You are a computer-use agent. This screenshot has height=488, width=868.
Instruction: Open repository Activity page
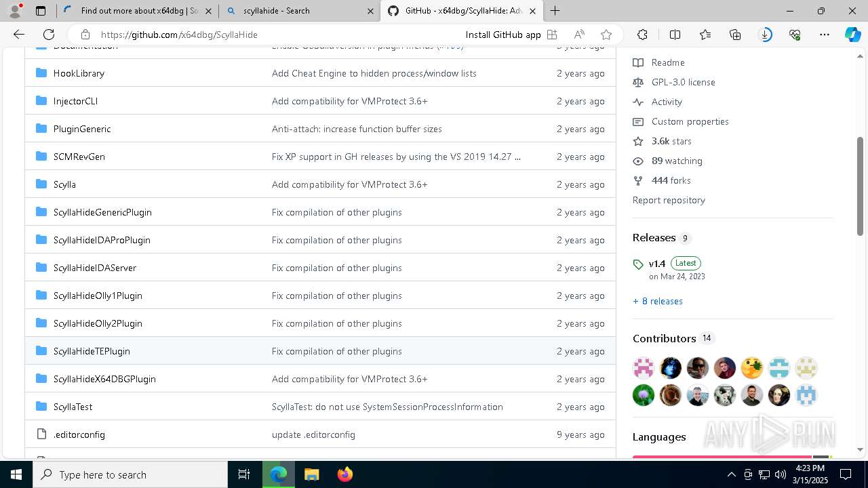coord(667,102)
